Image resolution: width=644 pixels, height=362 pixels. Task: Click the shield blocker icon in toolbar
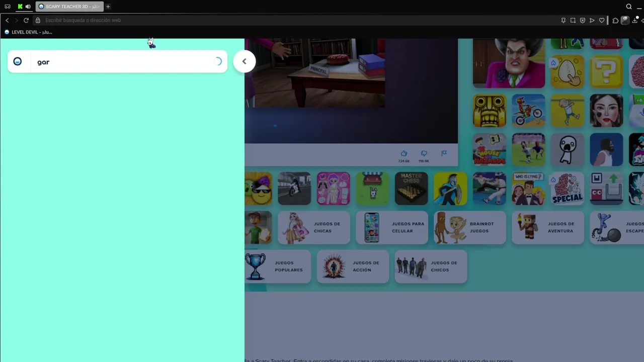tap(583, 21)
